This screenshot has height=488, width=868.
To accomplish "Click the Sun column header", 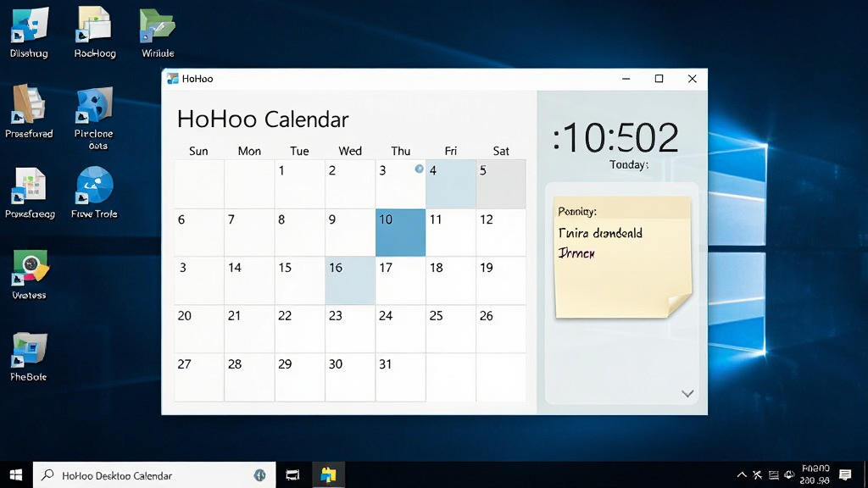I will [198, 151].
